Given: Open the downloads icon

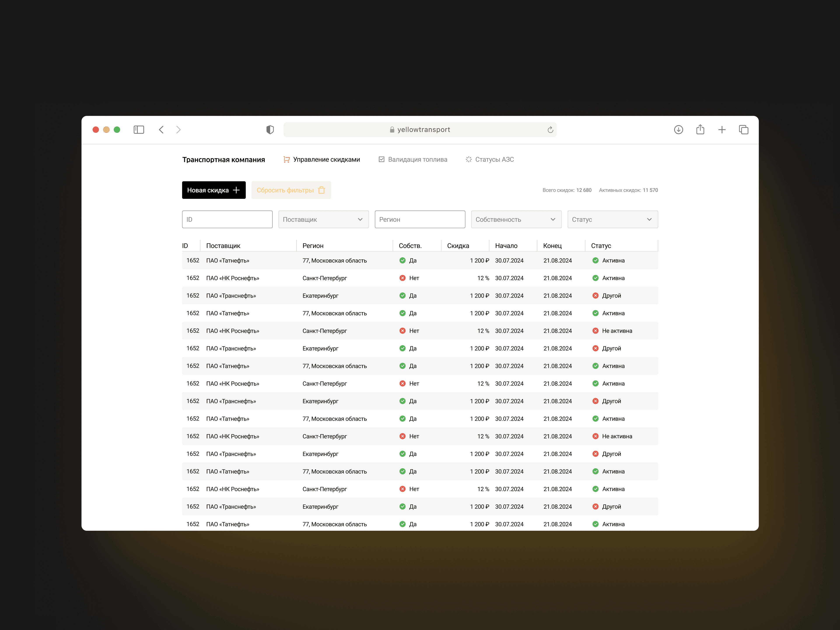Looking at the screenshot, I should click(x=678, y=130).
